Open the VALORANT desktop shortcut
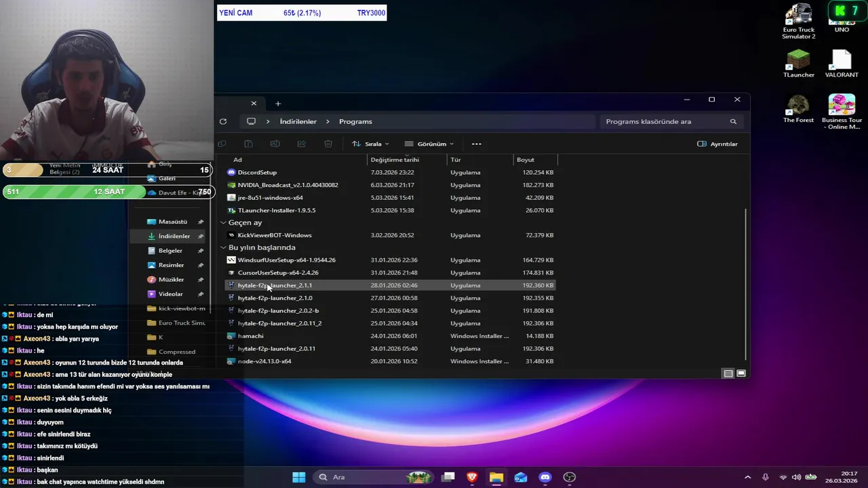This screenshot has width=868, height=488. tap(842, 64)
